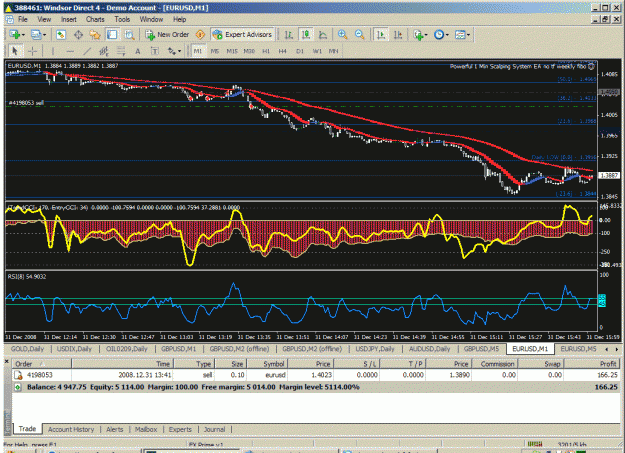The height and width of the screenshot is (453, 625).
Task: Switch to GBPUSD,M5 chart tab
Action: click(482, 349)
